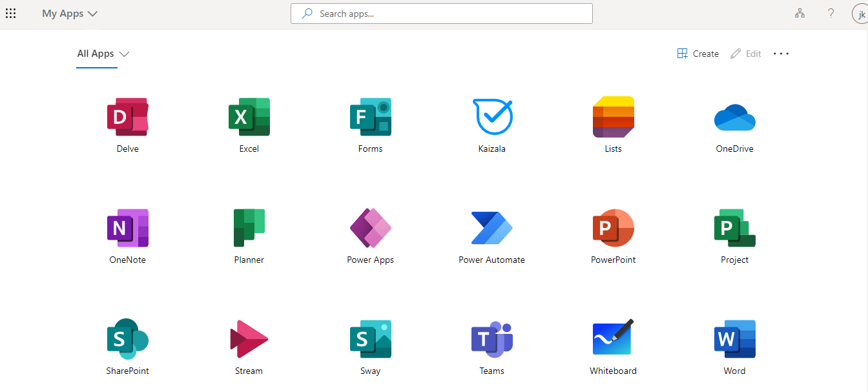Open the Whiteboard app icon
Screen dimensions: 868x392
tap(613, 338)
